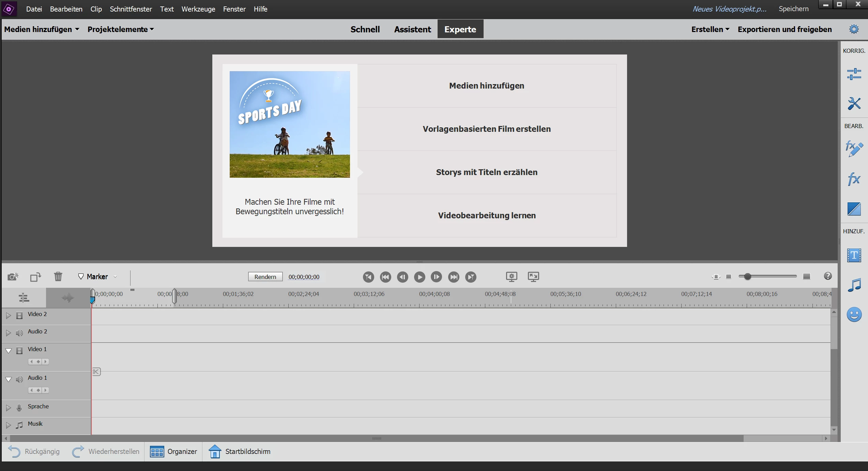Open the Schnittfenster menu
The image size is (868, 471).
point(131,9)
